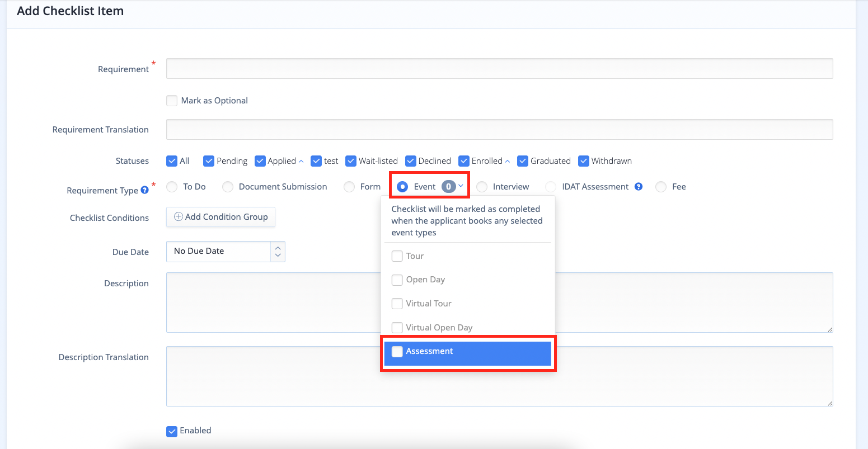Open the IDAT Assessment help tooltip icon
Screen dimensions: 868x449
pyautogui.click(x=639, y=187)
